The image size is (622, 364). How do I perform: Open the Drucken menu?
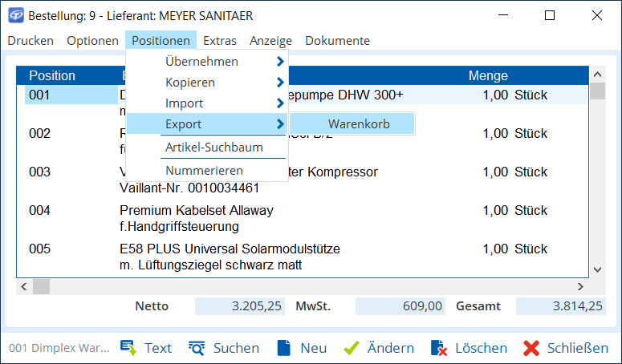(x=30, y=40)
